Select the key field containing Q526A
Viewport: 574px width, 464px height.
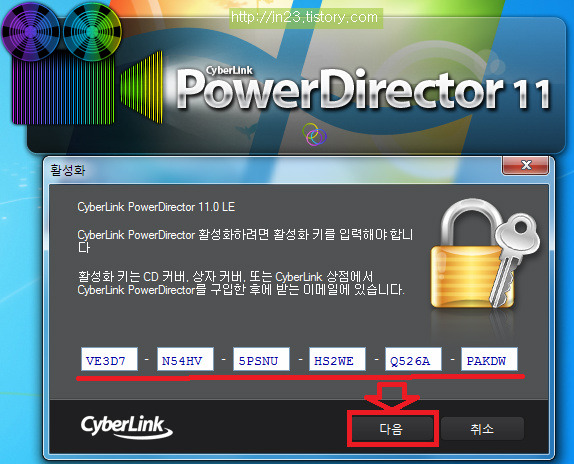pos(413,359)
